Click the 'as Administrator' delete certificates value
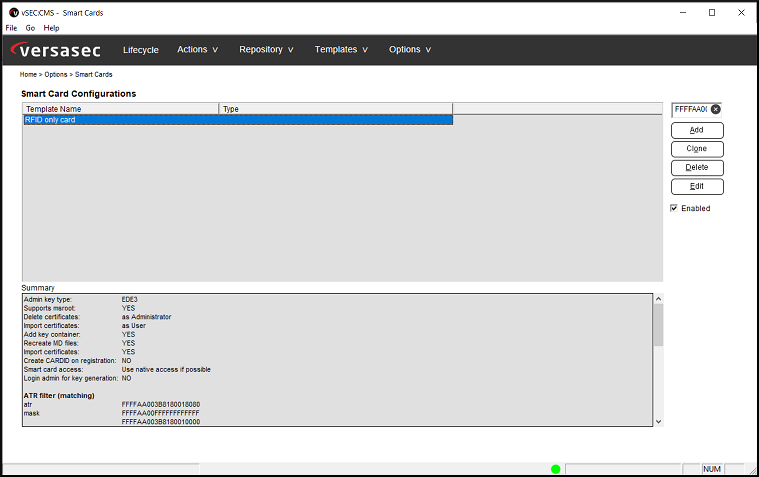This screenshot has width=759, height=477. click(146, 317)
